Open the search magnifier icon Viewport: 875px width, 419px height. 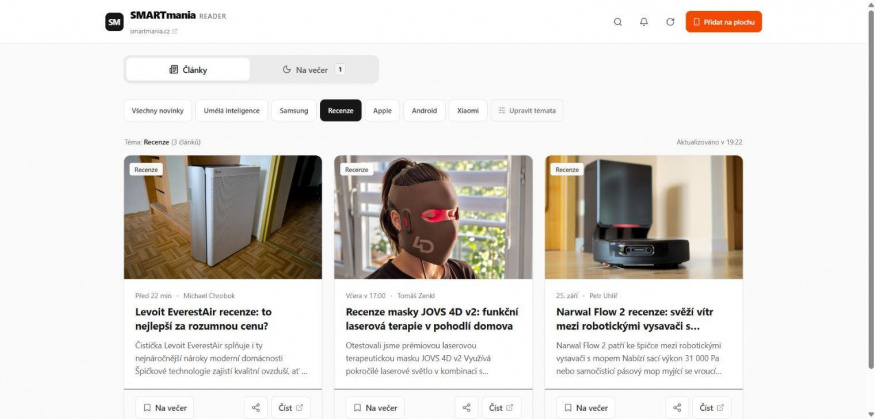(x=618, y=22)
